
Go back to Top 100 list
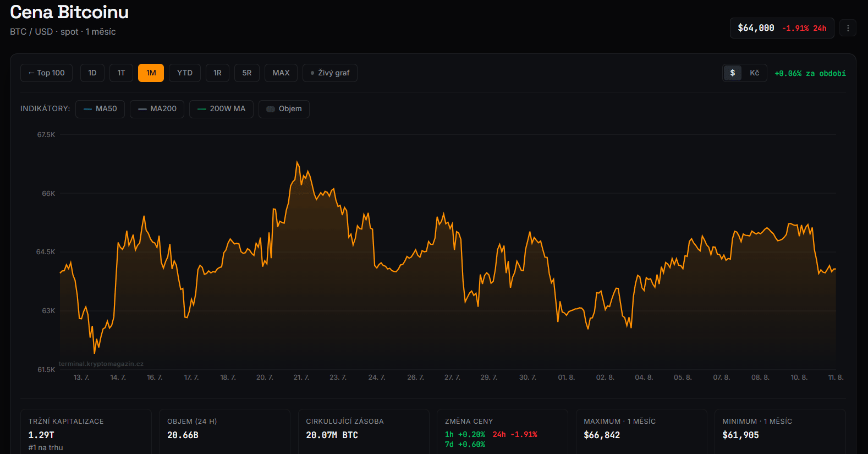click(46, 73)
